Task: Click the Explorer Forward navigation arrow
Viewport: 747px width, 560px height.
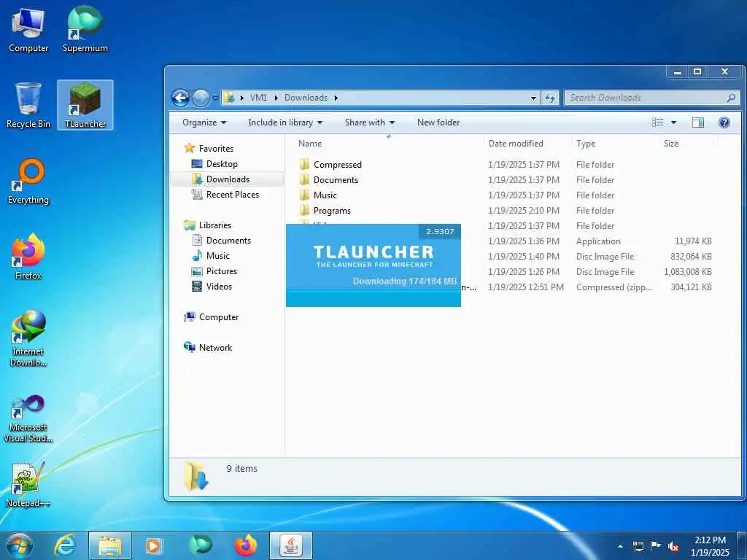Action: point(201,98)
